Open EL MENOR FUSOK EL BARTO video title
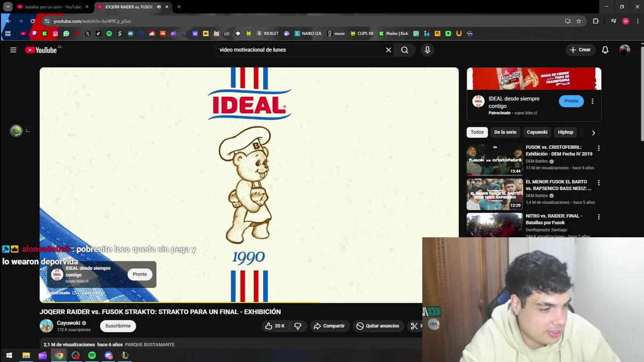Screen dimensions: 644x362 tap(558, 185)
